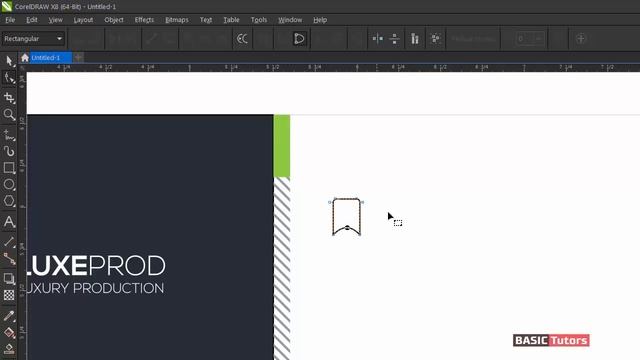Select the Interactive Fill tool

tap(9, 333)
